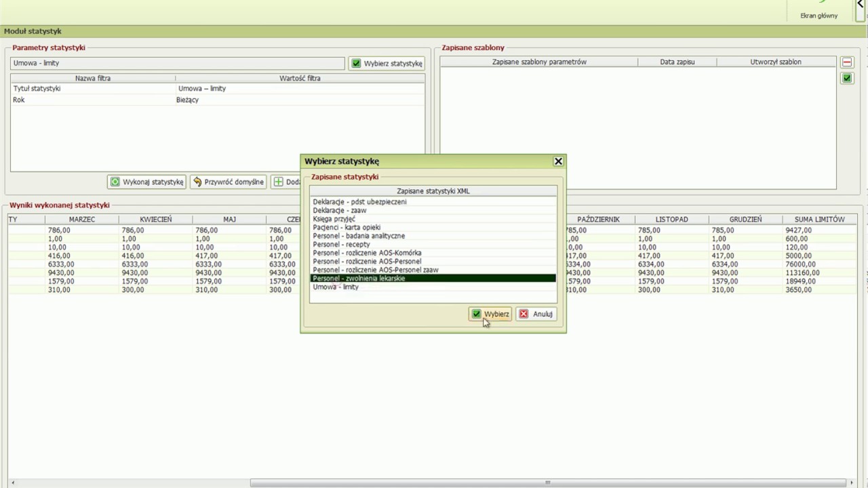Click the 5000,00 sum cell

coord(798,256)
